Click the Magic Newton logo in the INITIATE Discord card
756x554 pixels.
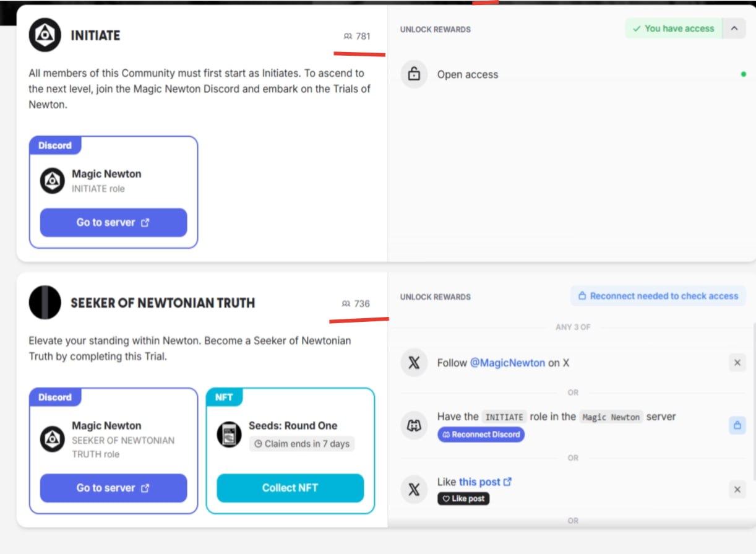point(53,181)
